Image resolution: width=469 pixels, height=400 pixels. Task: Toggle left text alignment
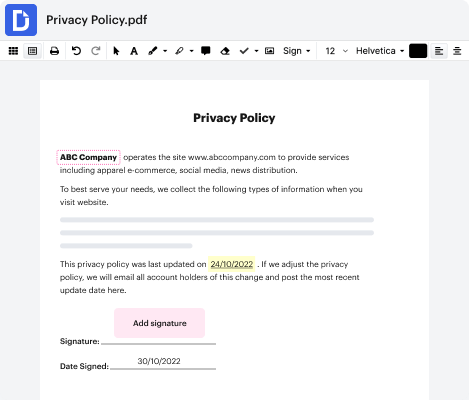[439, 51]
